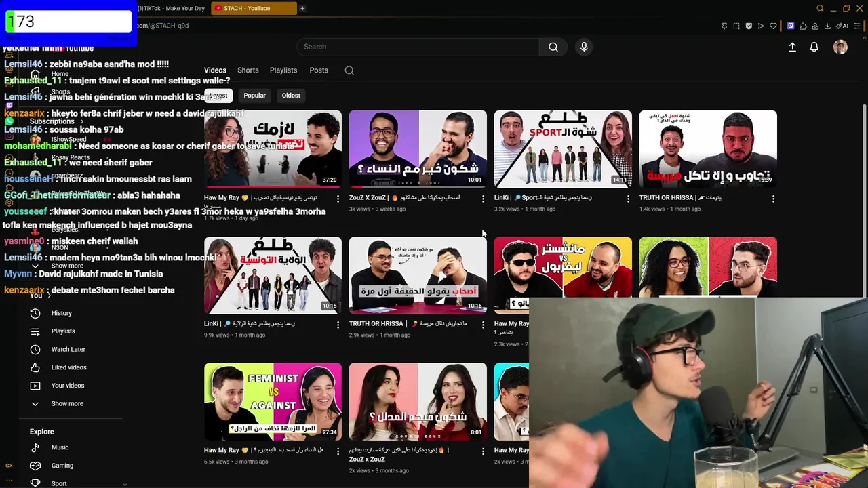Open Playlists link in sidebar
The height and width of the screenshot is (488, 868).
[63, 331]
